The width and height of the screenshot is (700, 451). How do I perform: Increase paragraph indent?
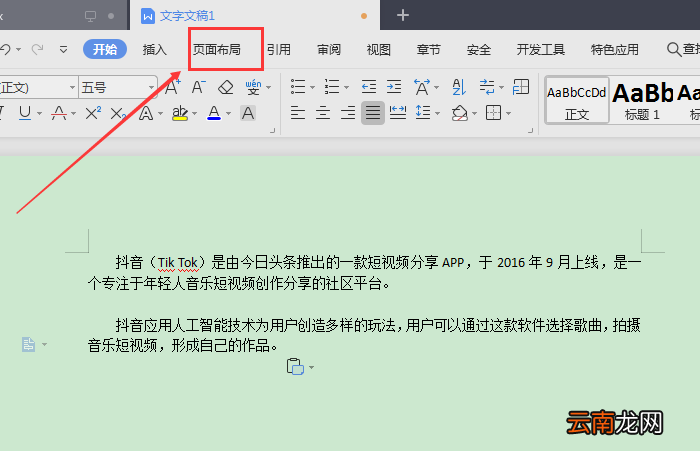(x=394, y=87)
